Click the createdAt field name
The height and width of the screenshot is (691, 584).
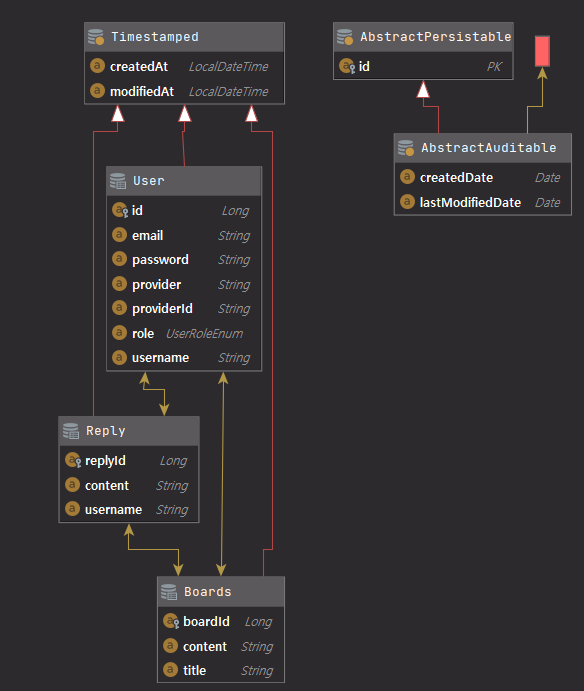(x=139, y=67)
